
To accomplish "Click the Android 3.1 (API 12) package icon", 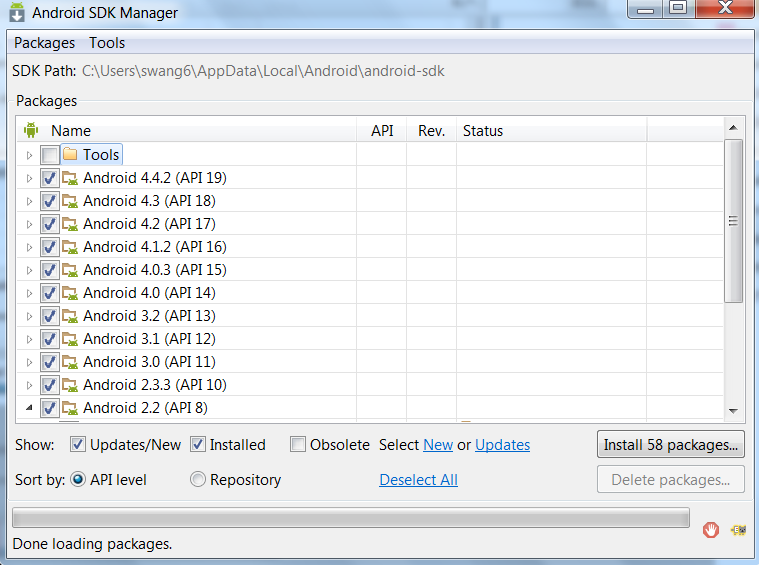I will tap(70, 339).
